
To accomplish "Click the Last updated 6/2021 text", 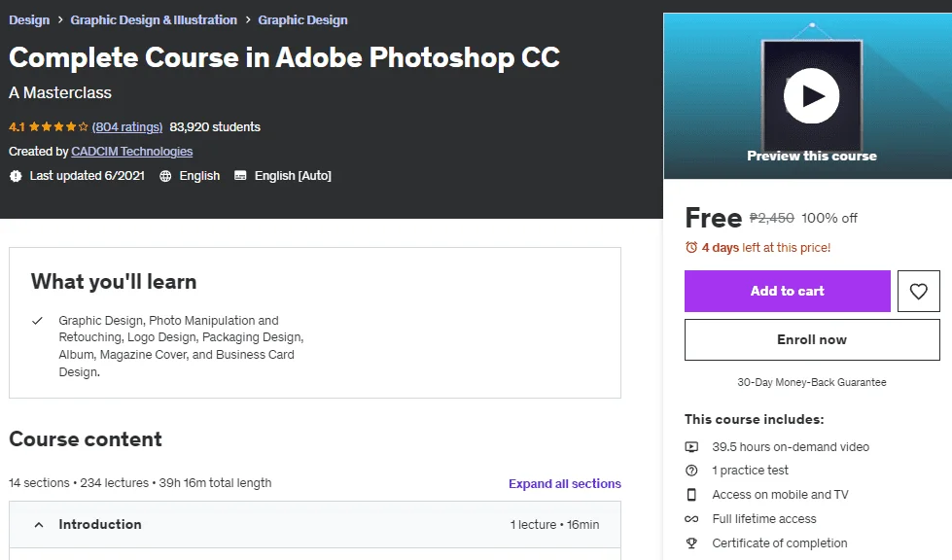I will [x=87, y=176].
